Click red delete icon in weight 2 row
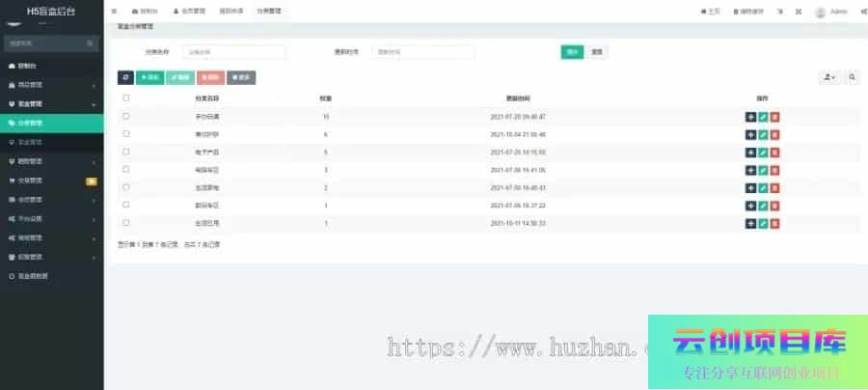868x390 pixels. click(774, 187)
